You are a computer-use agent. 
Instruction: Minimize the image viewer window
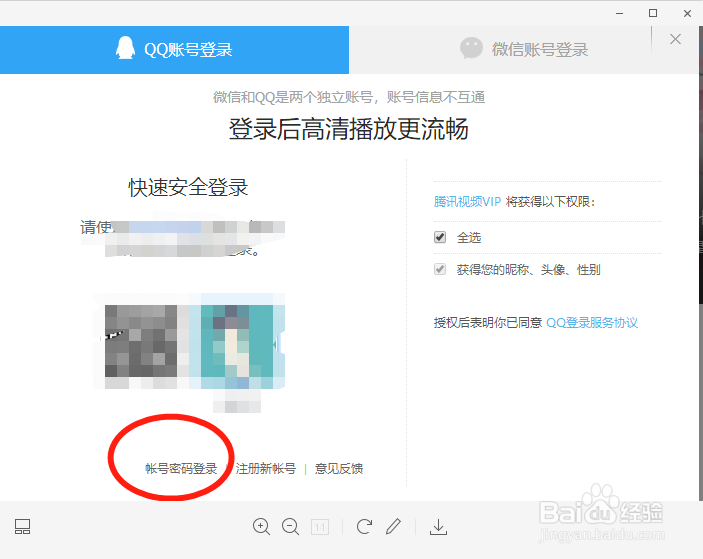[620, 13]
